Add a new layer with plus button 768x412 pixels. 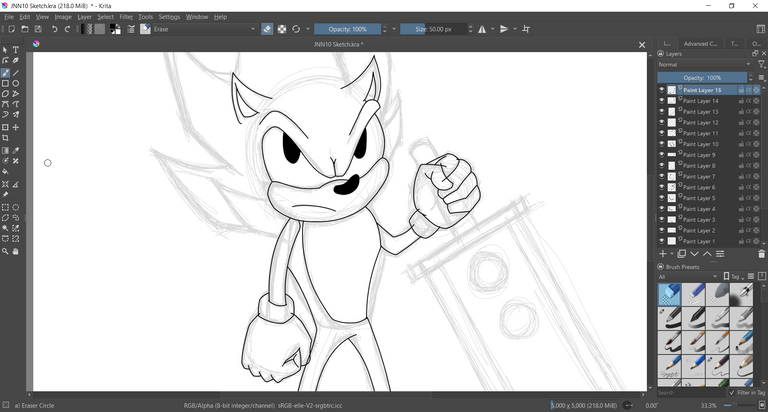pyautogui.click(x=662, y=254)
